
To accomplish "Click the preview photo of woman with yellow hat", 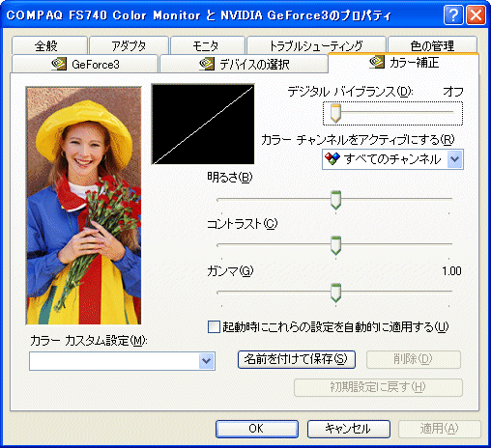I will [x=84, y=206].
